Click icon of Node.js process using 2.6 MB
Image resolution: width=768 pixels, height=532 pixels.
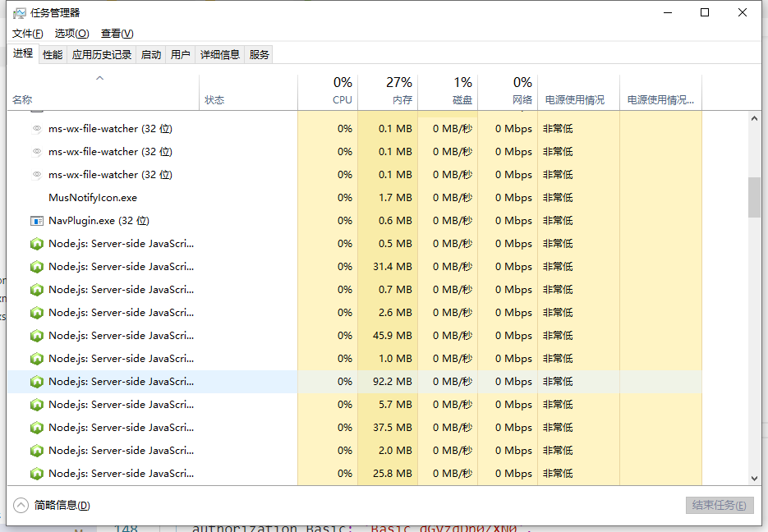click(x=37, y=313)
